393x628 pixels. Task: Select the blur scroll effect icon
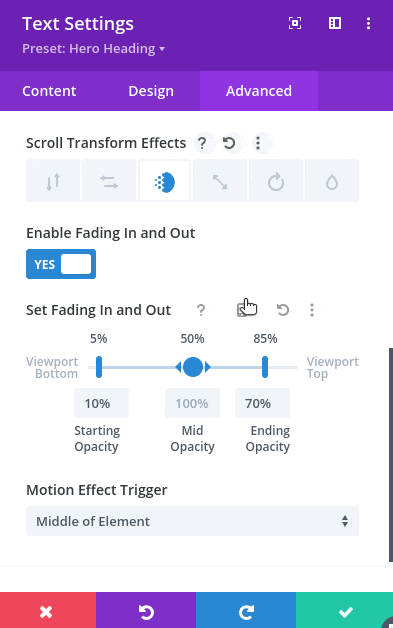click(332, 181)
